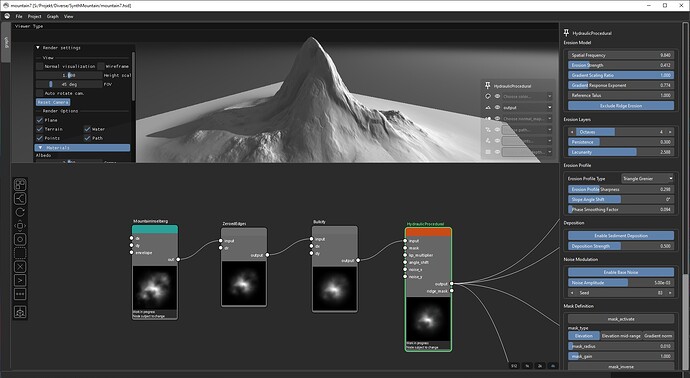The width and height of the screenshot is (690, 378).
Task: Toggle the Exclude Ridge Erosion button
Action: 621,106
